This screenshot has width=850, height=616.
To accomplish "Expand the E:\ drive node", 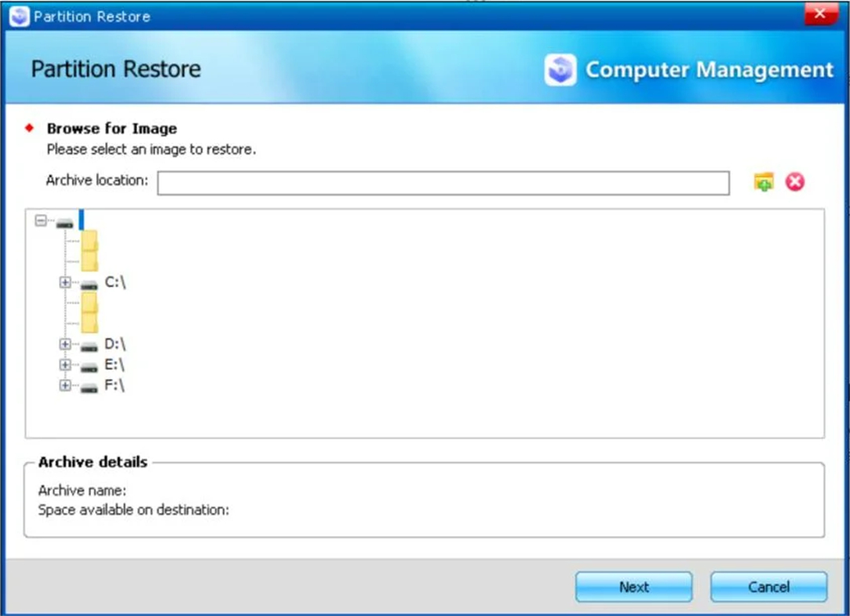I will click(x=66, y=365).
